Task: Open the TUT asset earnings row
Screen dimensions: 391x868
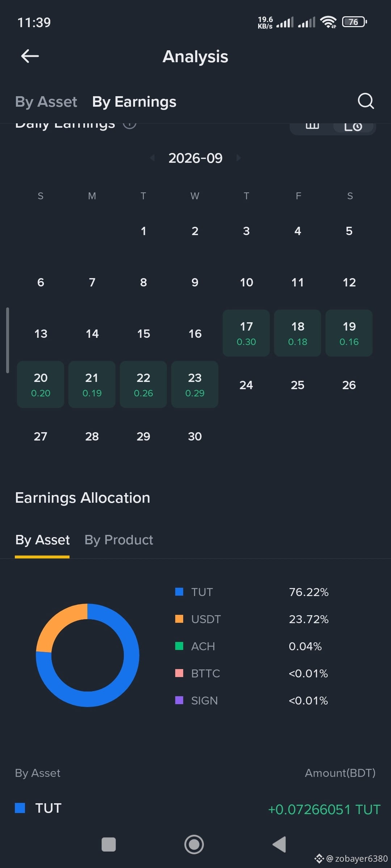Action: (x=195, y=809)
